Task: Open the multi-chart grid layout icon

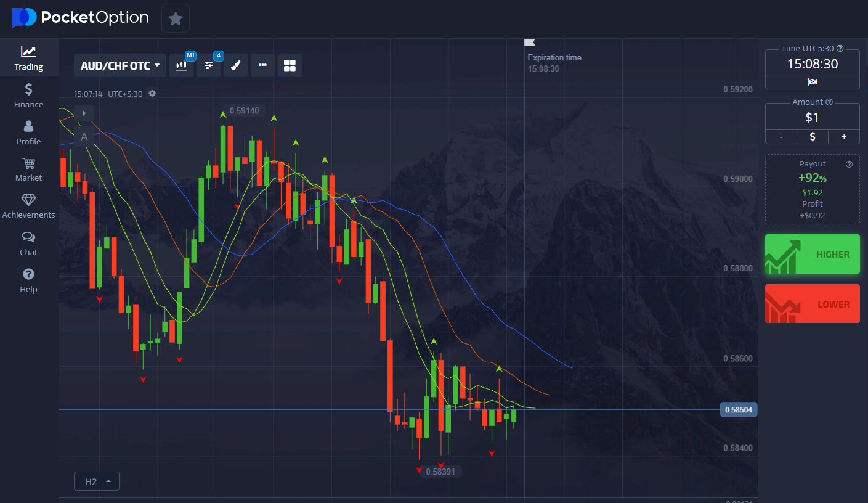Action: pos(289,65)
